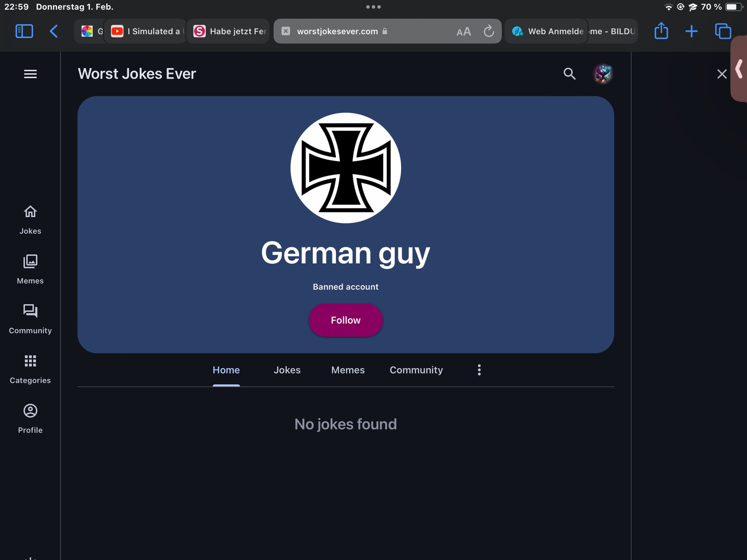This screenshot has height=560, width=747.
Task: Open the AA reader options menu
Action: click(463, 31)
